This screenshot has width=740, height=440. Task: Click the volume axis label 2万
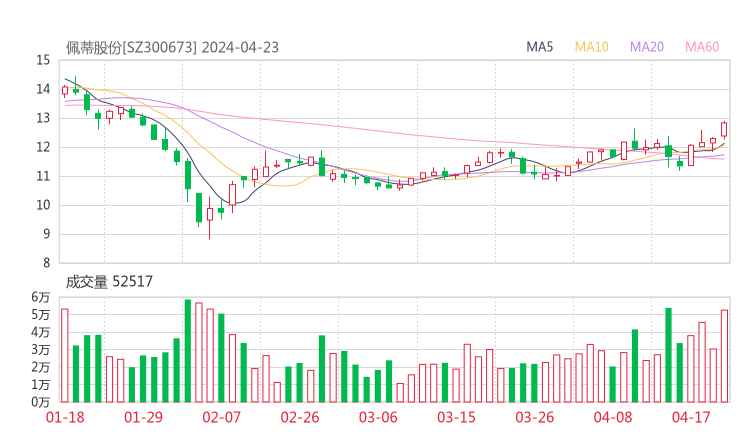point(41,367)
